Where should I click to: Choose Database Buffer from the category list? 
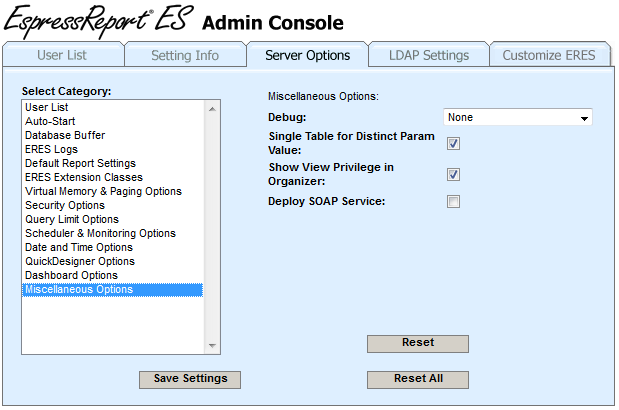(113, 135)
